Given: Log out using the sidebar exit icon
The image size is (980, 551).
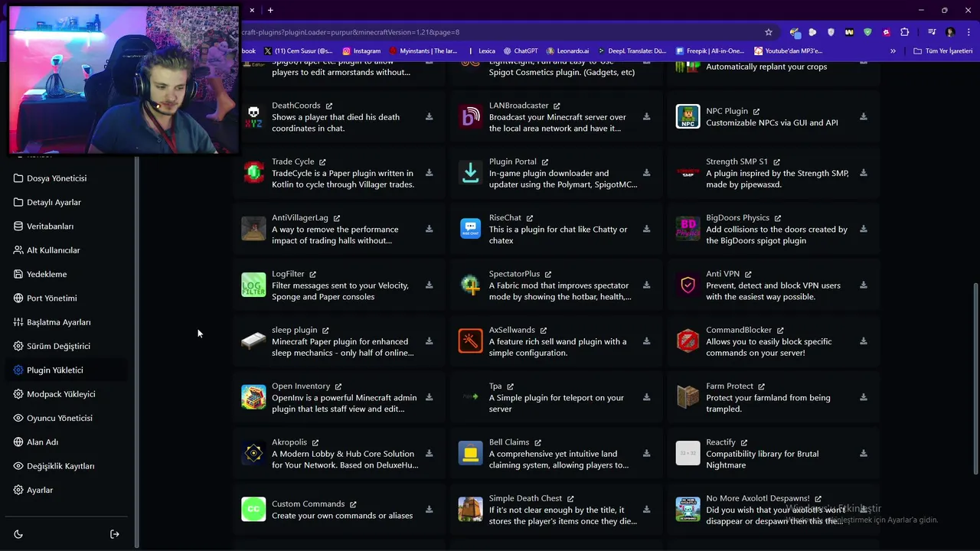Looking at the screenshot, I should pyautogui.click(x=115, y=534).
